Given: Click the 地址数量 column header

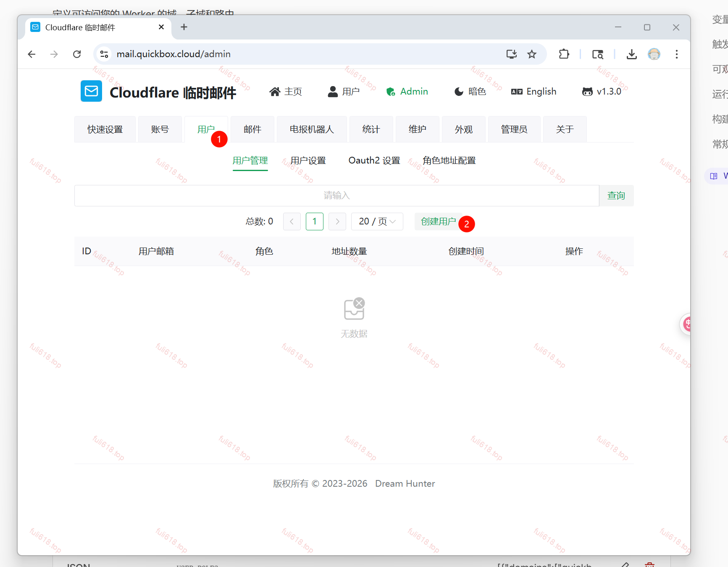Looking at the screenshot, I should coord(350,251).
